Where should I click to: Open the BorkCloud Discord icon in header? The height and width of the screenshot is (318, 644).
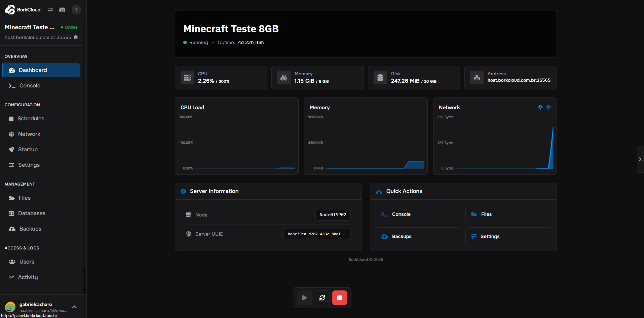[x=62, y=10]
